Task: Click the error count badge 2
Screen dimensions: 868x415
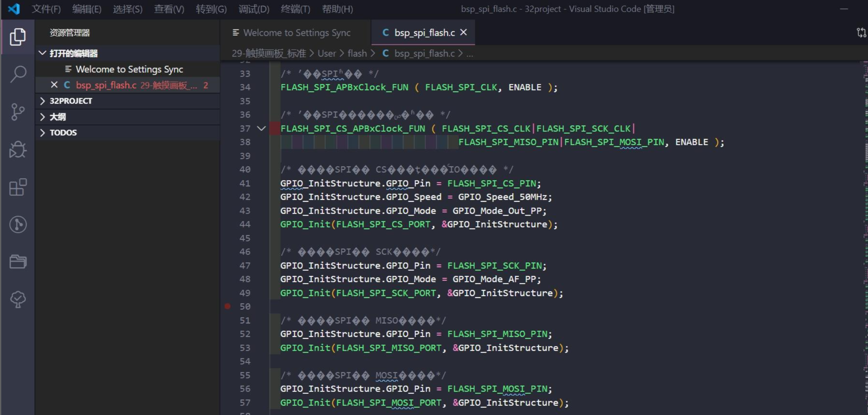Action: [206, 85]
